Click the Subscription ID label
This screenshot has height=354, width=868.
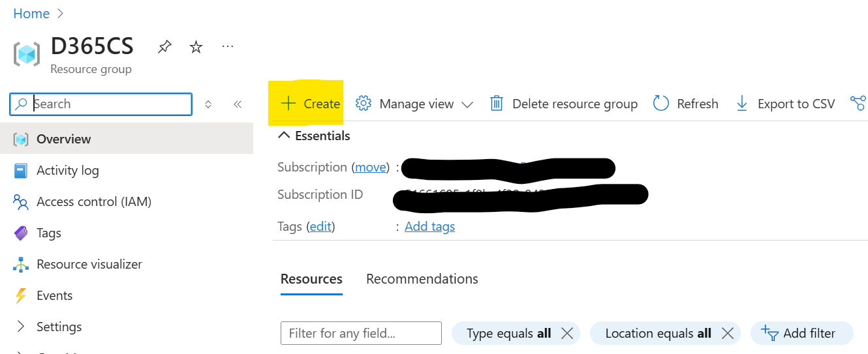pyautogui.click(x=320, y=195)
